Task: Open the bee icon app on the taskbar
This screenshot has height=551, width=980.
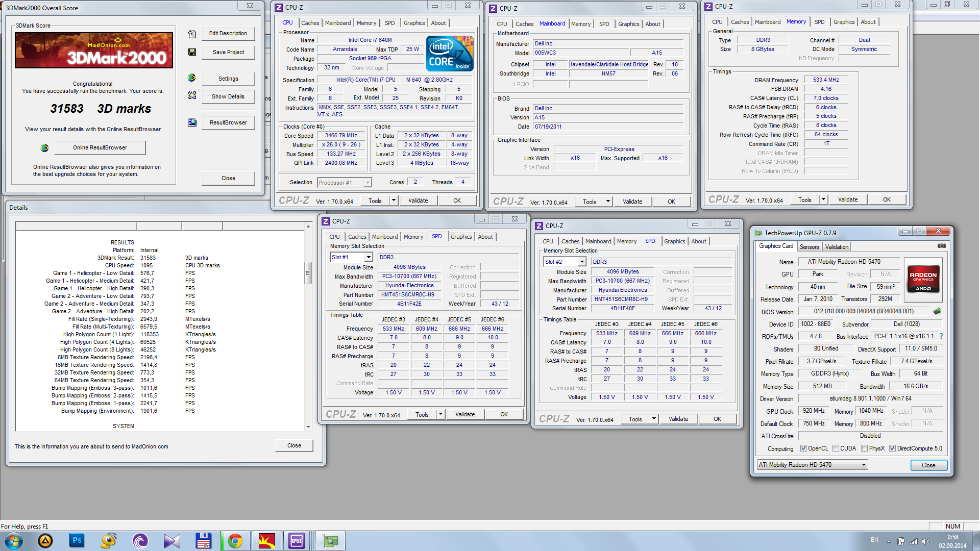Action: click(x=109, y=541)
